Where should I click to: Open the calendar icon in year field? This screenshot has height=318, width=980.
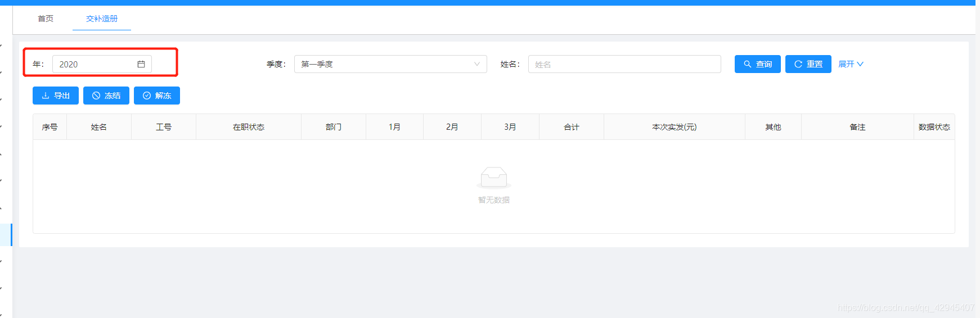pyautogui.click(x=141, y=64)
